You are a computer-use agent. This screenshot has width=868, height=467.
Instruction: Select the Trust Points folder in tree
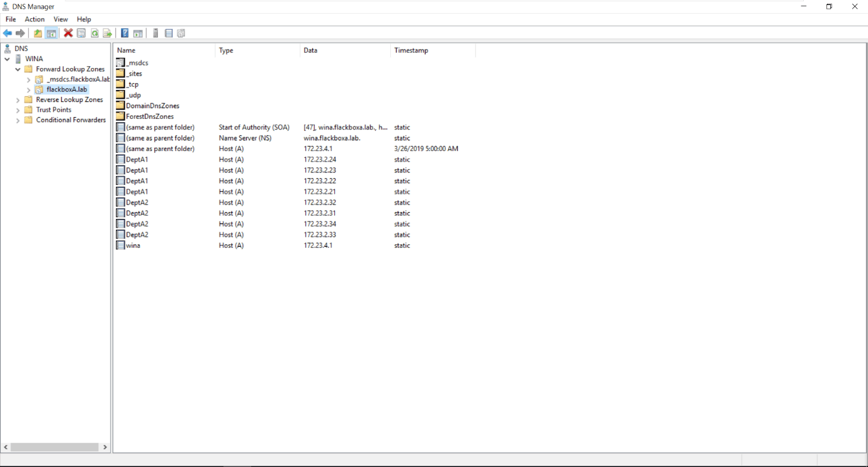pyautogui.click(x=54, y=110)
